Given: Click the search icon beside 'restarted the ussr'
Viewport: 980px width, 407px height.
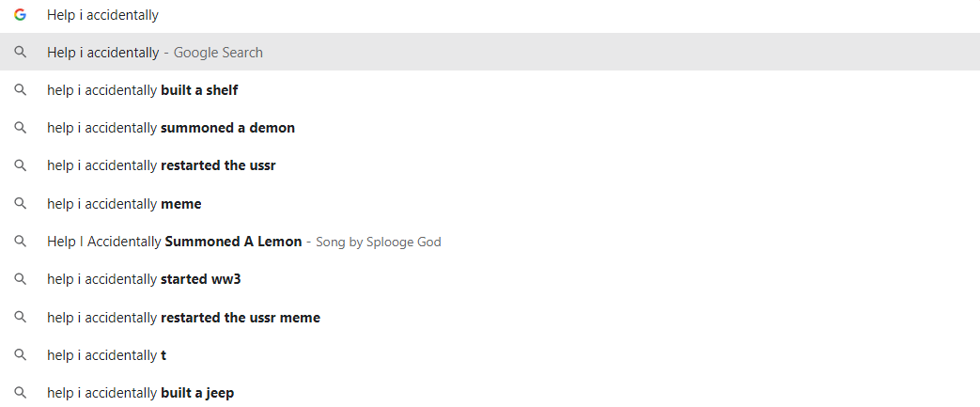Looking at the screenshot, I should pyautogui.click(x=20, y=165).
